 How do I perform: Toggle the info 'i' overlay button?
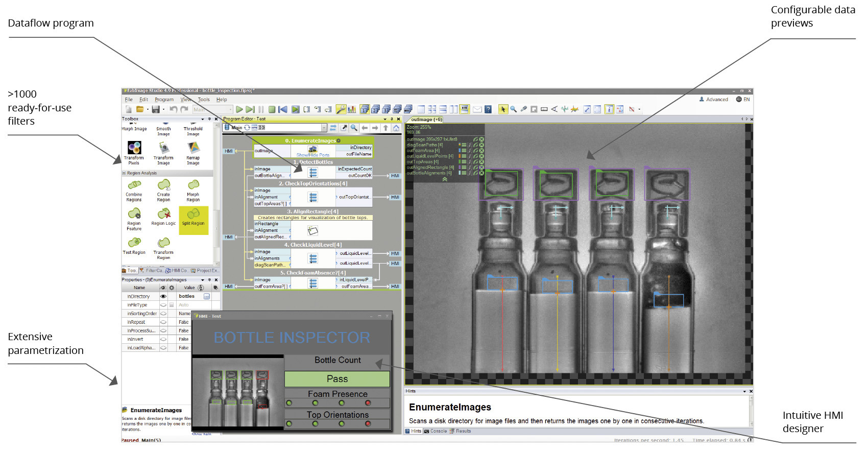(609, 109)
